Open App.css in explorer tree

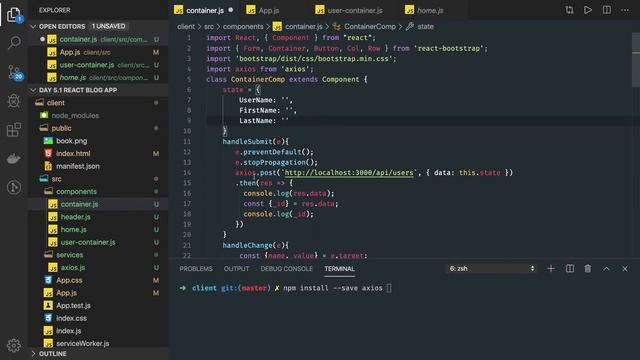pos(69,280)
